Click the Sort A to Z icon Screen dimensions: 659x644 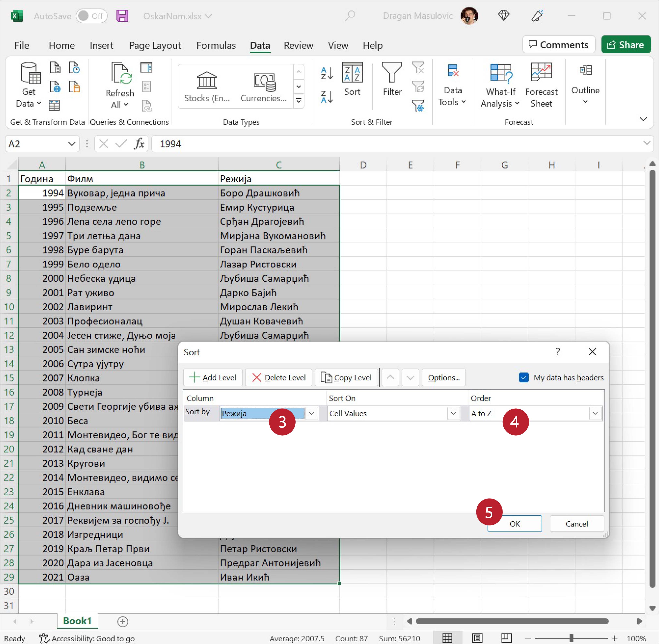[327, 73]
